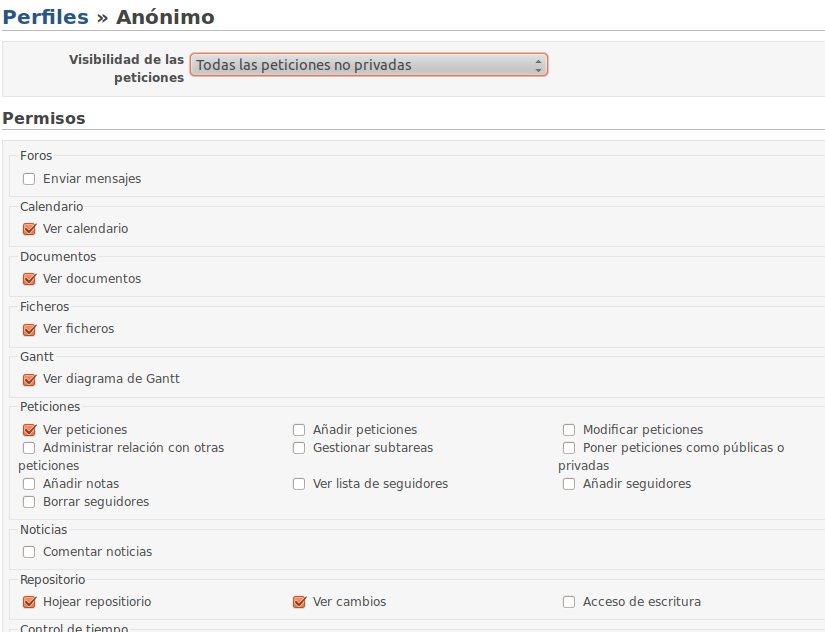
Task: Enable Borrar seguidores checkbox
Action: pos(29,501)
